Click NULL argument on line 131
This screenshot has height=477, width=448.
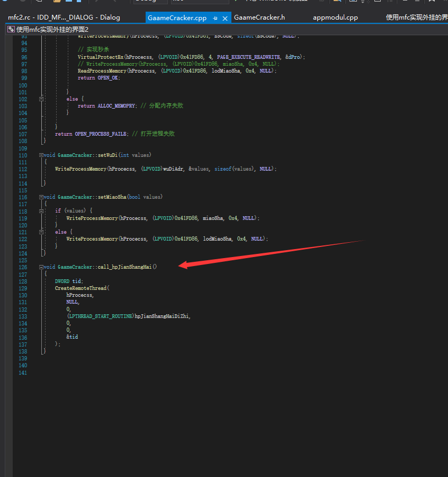pos(72,302)
